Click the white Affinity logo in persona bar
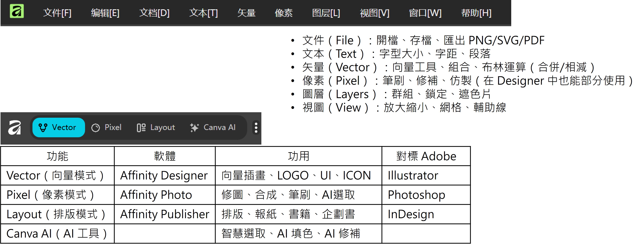Screen dimensions: 644x247 14,127
